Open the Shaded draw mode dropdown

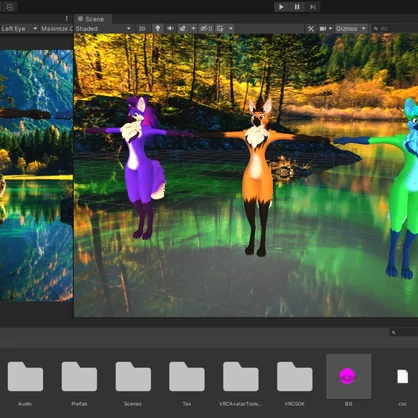click(x=103, y=29)
